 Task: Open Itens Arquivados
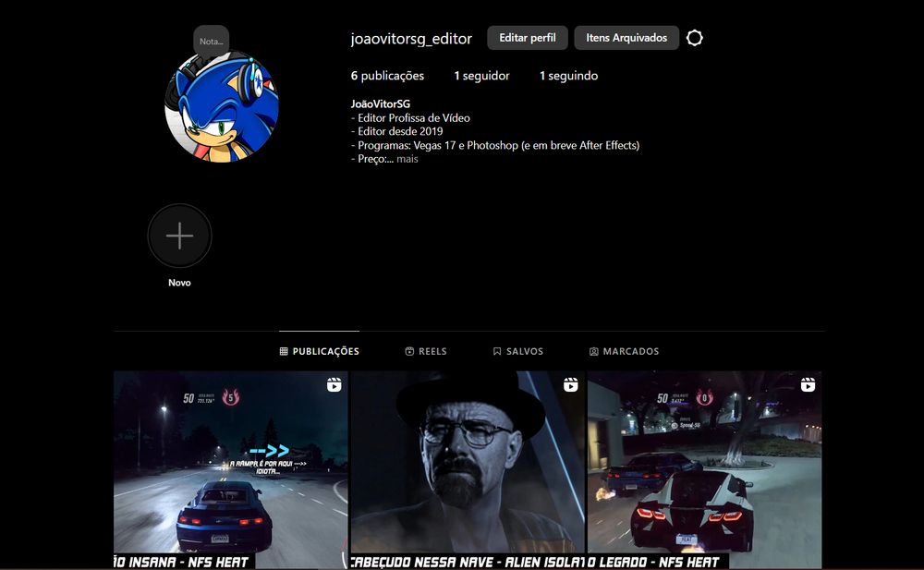pos(626,38)
